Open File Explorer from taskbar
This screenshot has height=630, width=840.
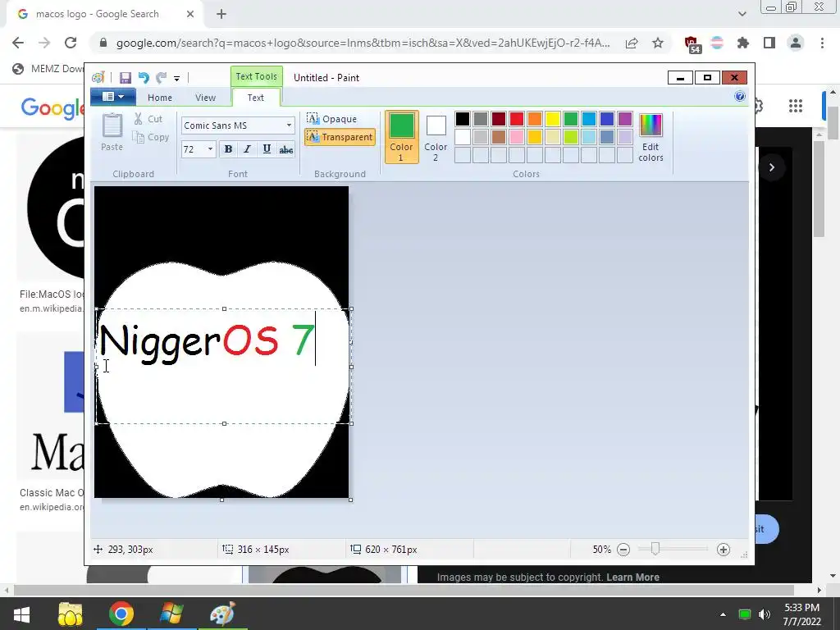click(71, 614)
